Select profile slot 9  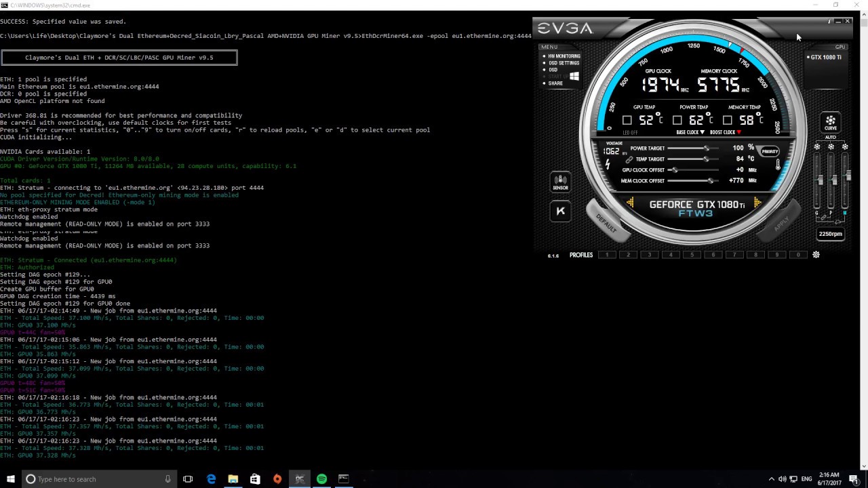pos(776,255)
